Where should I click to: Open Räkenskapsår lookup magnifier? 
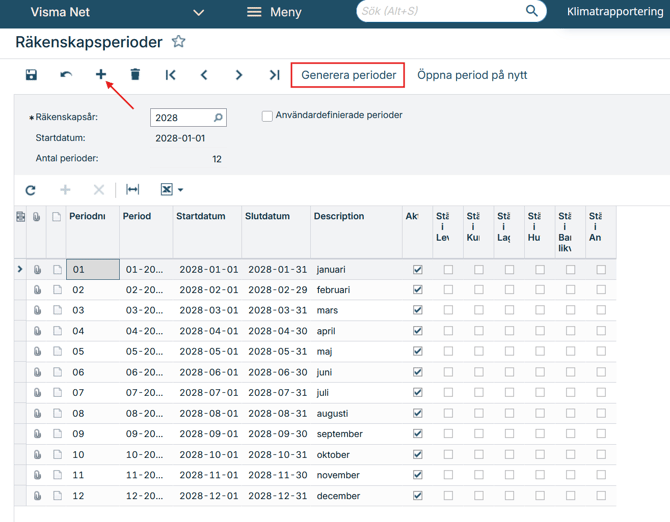click(x=218, y=118)
